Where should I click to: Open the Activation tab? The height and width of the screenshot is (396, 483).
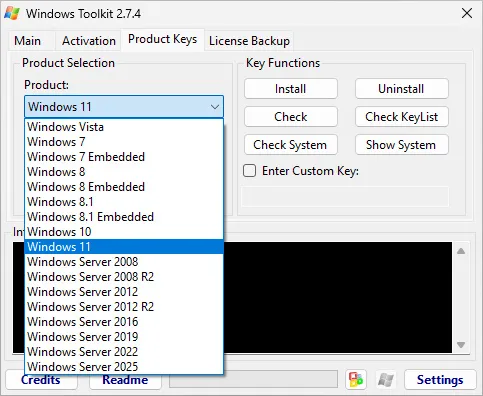click(x=89, y=41)
